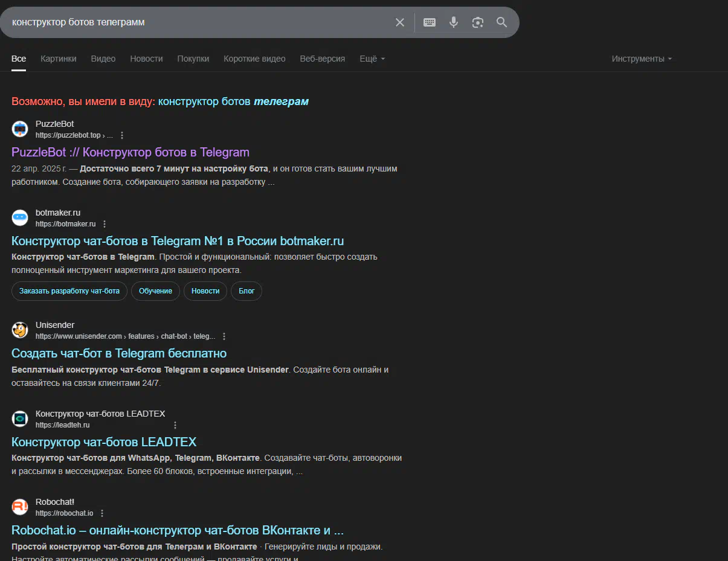
Task: Click the Обучение sitelink chip
Action: click(x=155, y=291)
